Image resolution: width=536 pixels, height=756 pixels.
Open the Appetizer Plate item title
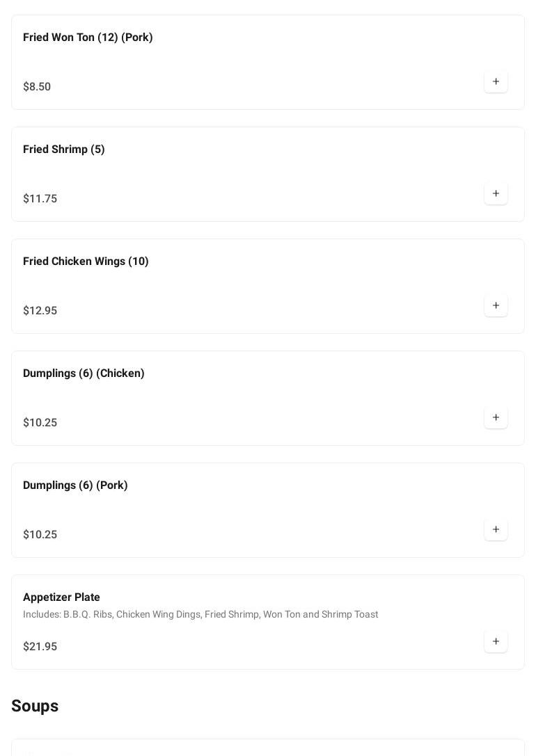pos(61,597)
